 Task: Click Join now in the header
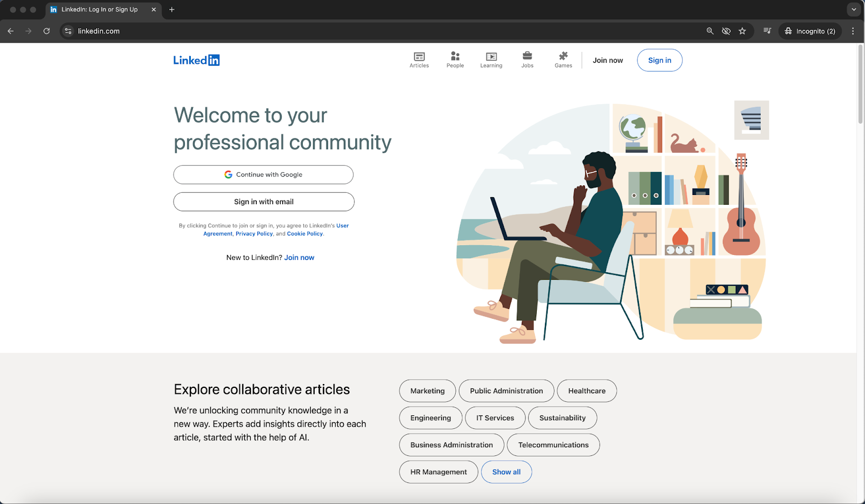(x=608, y=60)
